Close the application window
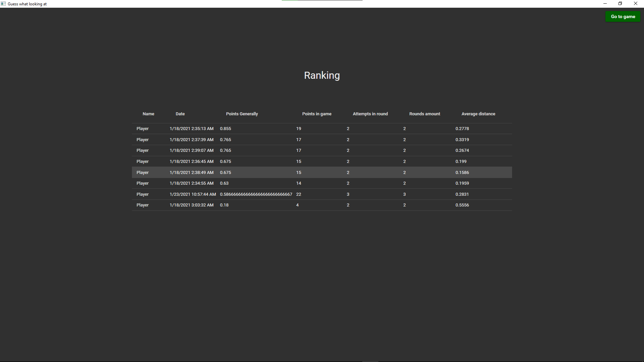The height and width of the screenshot is (362, 644). pos(635,4)
